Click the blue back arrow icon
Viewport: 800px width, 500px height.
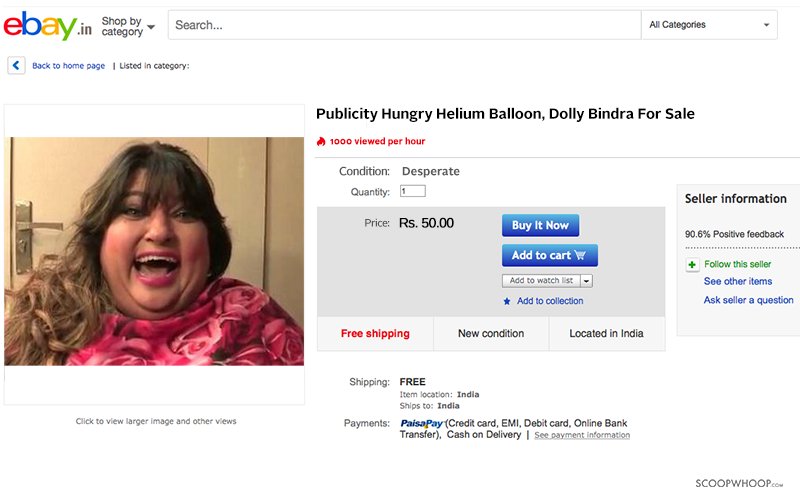click(x=16, y=65)
